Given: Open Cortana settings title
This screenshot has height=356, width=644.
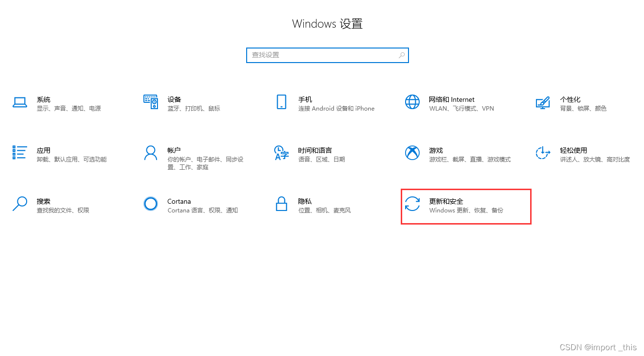Looking at the screenshot, I should 179,201.
